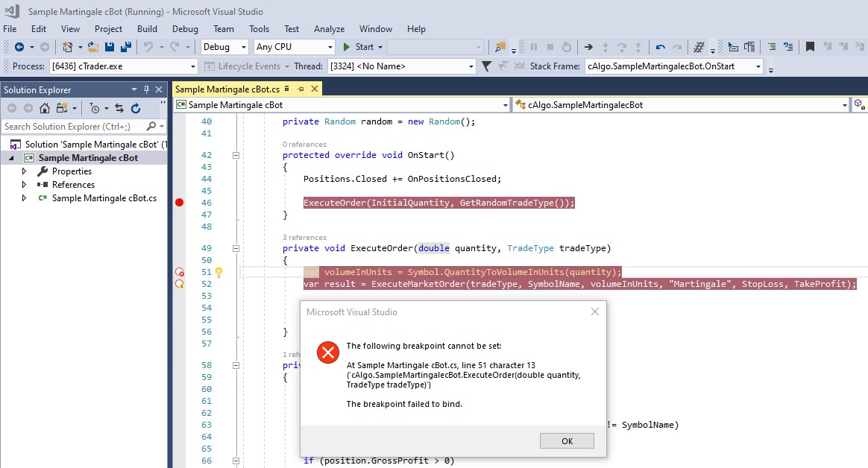The height and width of the screenshot is (468, 868).
Task: Close the breakpoint error dialog with X
Action: [594, 312]
